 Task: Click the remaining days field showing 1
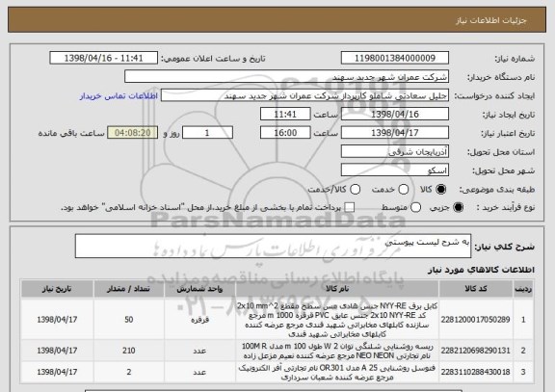tap(207, 133)
